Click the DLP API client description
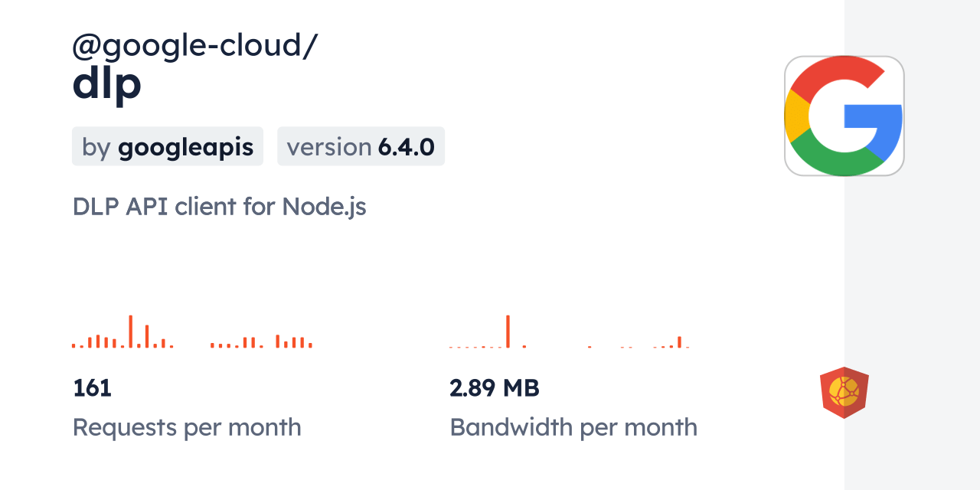This screenshot has width=980, height=490. tap(219, 207)
